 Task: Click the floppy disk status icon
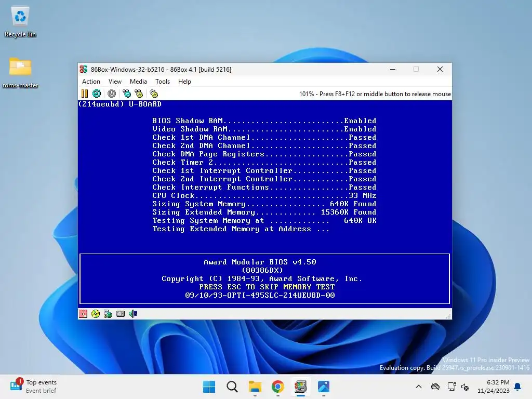pos(83,314)
